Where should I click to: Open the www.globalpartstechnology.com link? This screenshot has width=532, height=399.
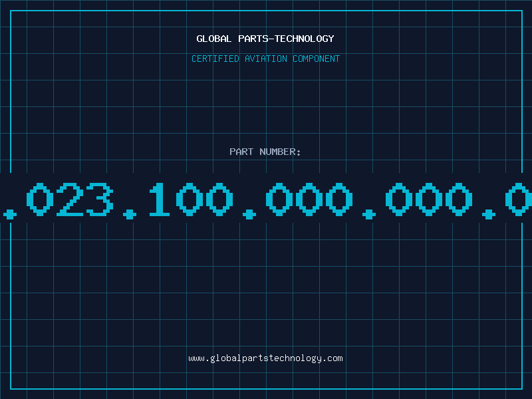click(265, 358)
